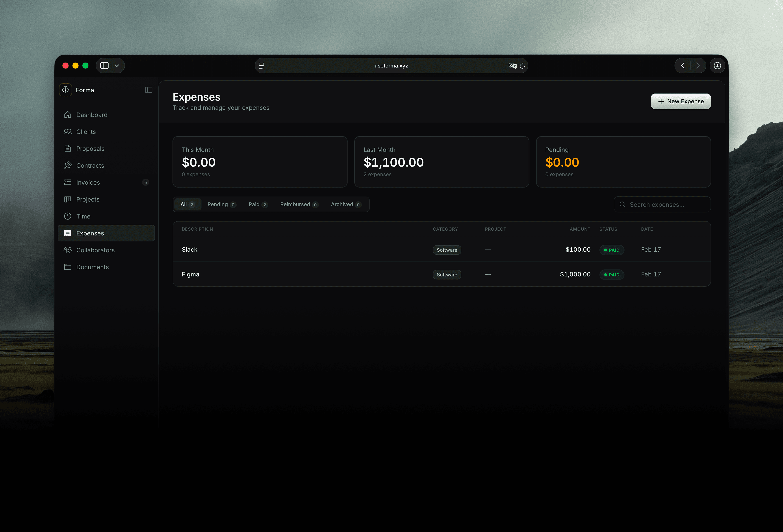
Task: Click the PAID status on Figma row
Action: [x=612, y=275]
